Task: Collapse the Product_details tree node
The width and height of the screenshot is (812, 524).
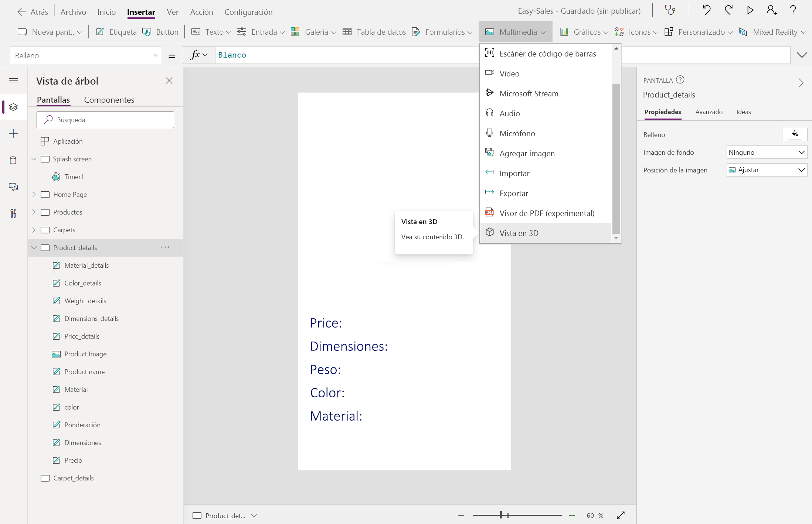Action: pos(34,248)
